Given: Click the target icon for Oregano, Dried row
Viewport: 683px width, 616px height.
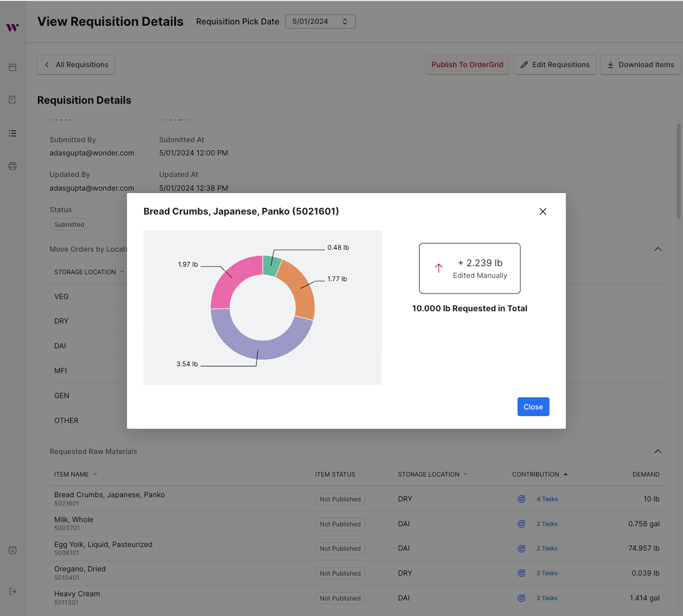Looking at the screenshot, I should [522, 573].
